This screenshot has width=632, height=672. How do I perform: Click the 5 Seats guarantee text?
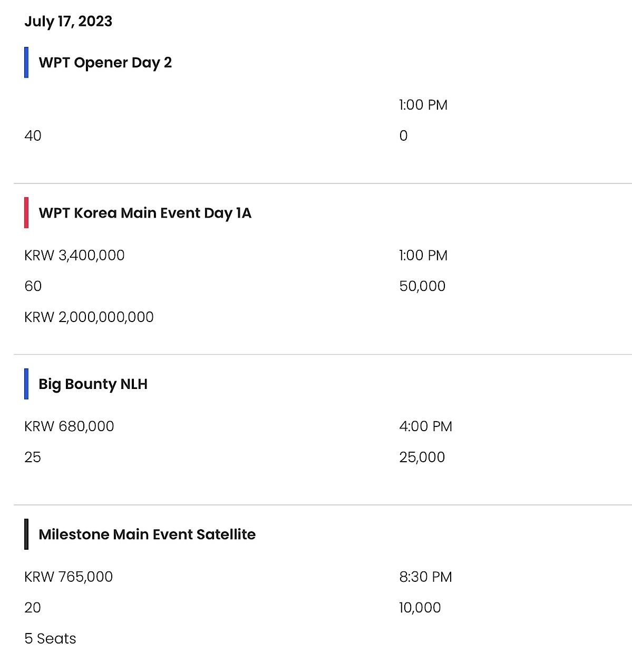pyautogui.click(x=50, y=639)
